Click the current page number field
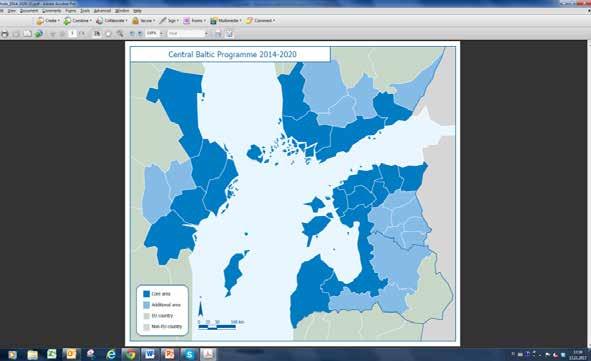Screen dimensions: 591x361 tap(72, 34)
